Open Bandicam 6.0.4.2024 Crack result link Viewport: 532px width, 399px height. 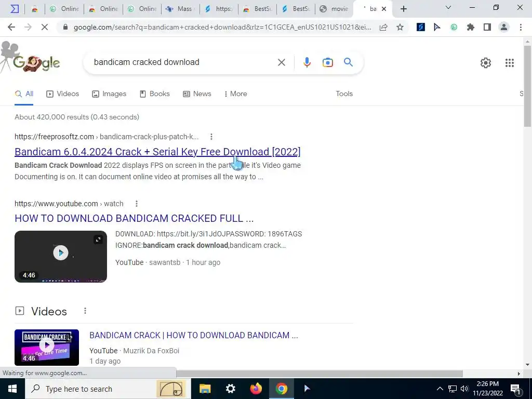click(157, 152)
